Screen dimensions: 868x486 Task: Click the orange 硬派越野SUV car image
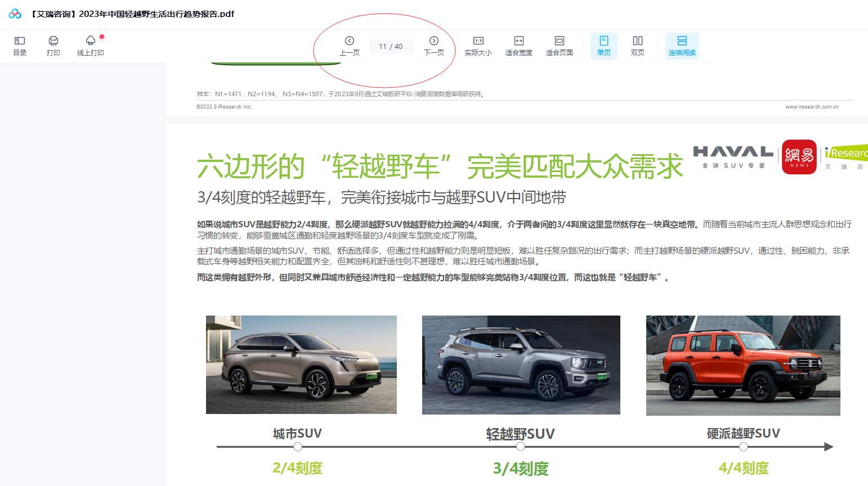[x=742, y=365]
